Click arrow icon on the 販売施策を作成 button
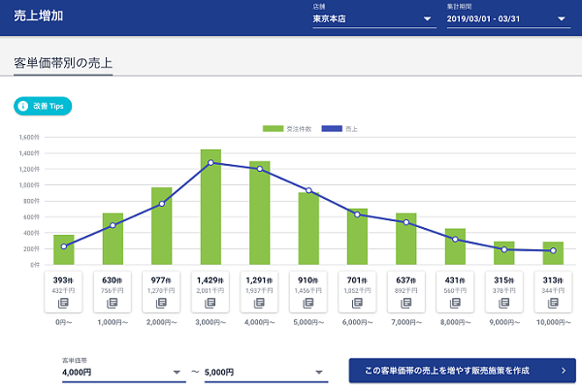 pyautogui.click(x=564, y=371)
